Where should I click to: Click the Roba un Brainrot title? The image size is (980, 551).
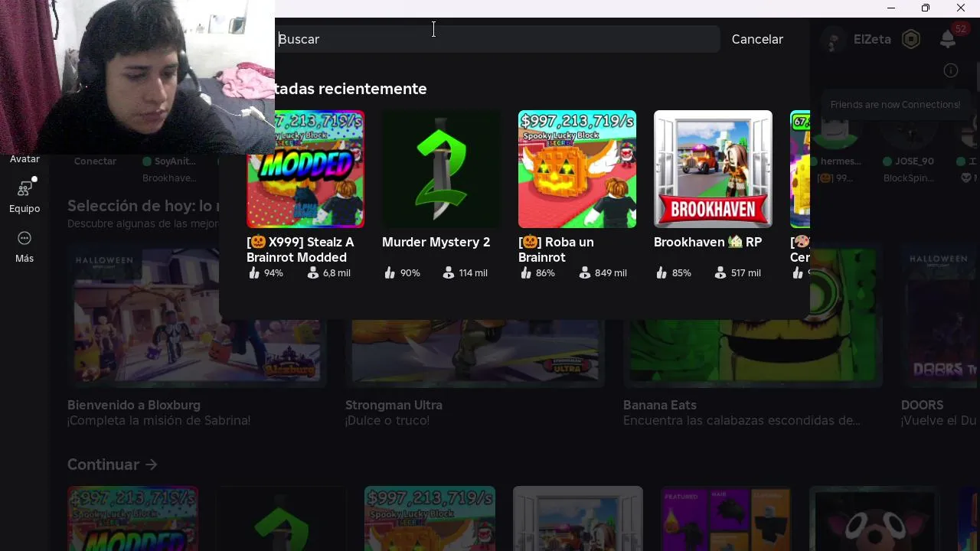(x=556, y=249)
